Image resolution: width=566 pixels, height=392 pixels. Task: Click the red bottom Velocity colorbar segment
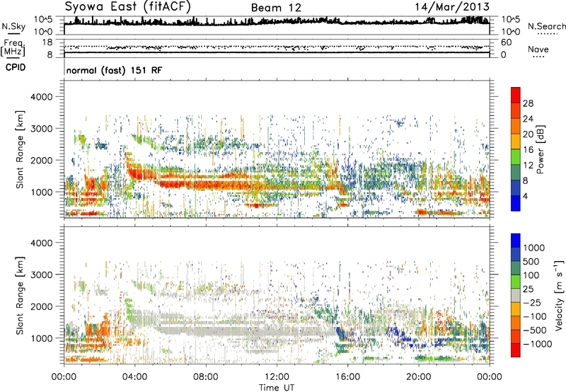tap(516, 350)
